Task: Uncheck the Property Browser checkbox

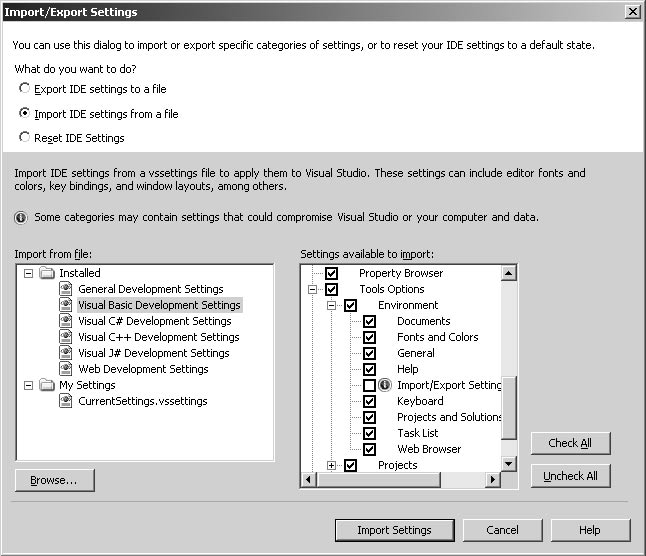Action: click(332, 273)
